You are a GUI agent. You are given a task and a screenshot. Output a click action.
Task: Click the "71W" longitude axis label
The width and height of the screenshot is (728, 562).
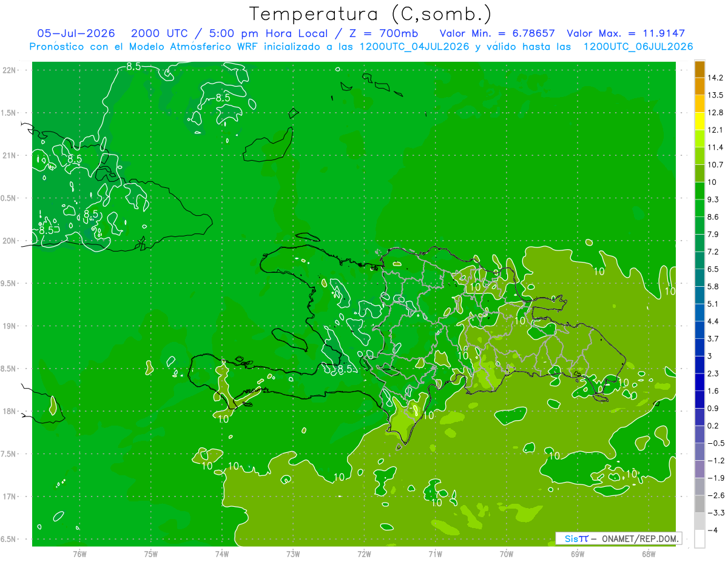pos(435,554)
